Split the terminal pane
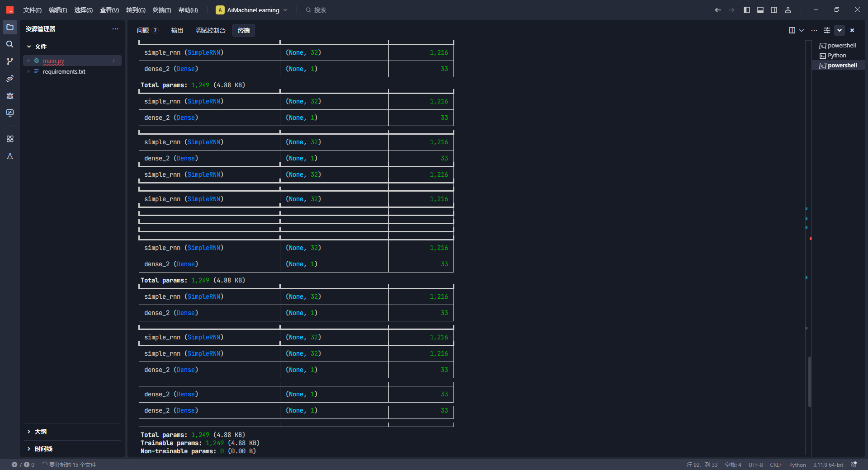This screenshot has height=470, width=868. tap(792, 30)
